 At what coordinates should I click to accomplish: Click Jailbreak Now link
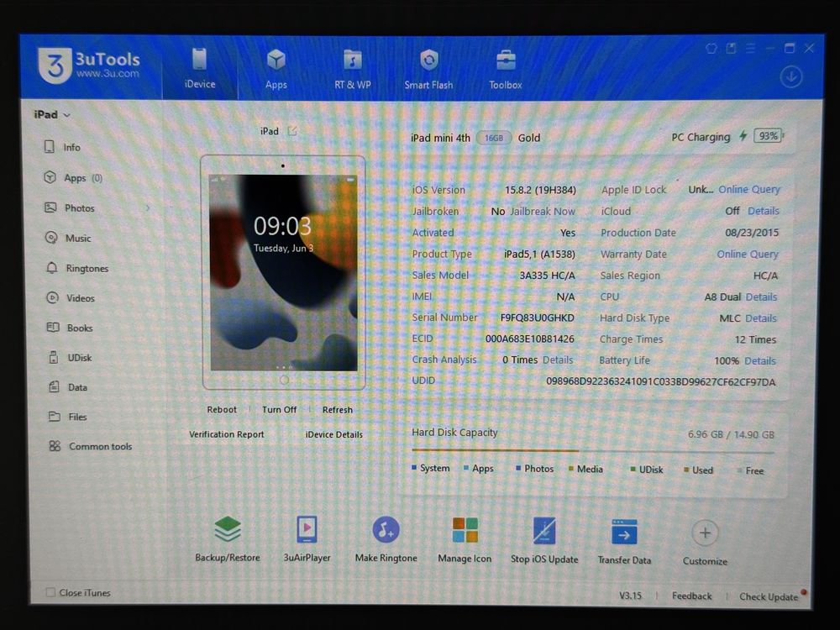click(x=542, y=211)
